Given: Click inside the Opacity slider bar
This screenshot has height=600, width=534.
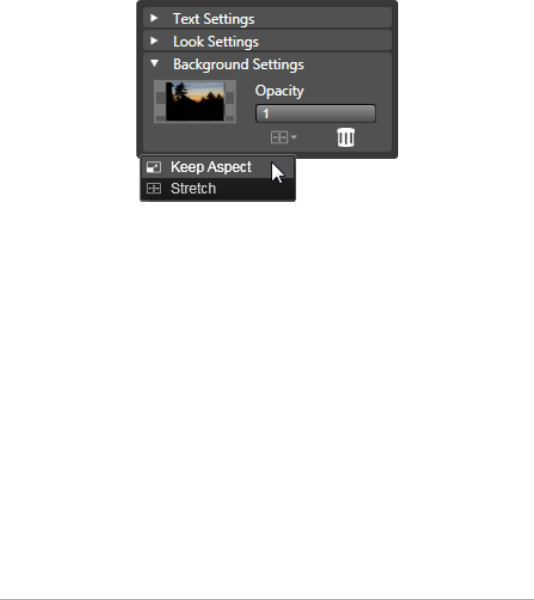Looking at the screenshot, I should tap(316, 114).
